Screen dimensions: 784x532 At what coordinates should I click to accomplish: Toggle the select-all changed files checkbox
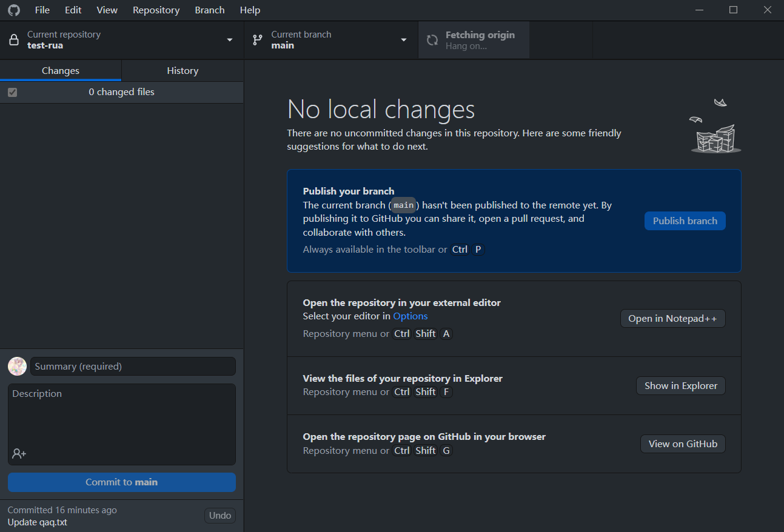[x=13, y=92]
